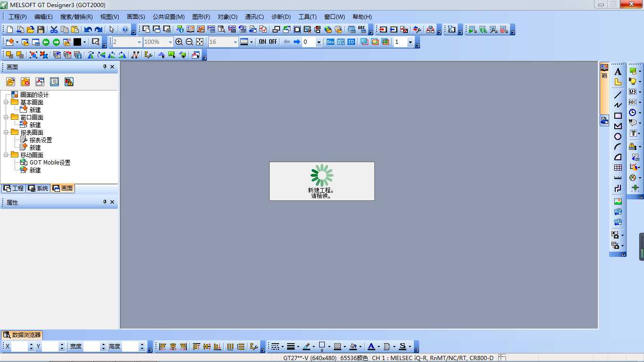
Task: Click the green previous screen arrow icon
Action: coord(46,42)
